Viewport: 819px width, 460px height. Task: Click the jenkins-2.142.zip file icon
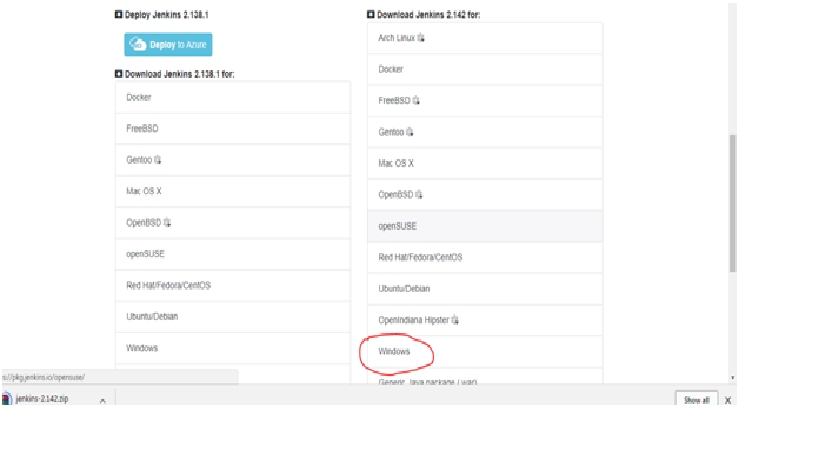pos(7,399)
